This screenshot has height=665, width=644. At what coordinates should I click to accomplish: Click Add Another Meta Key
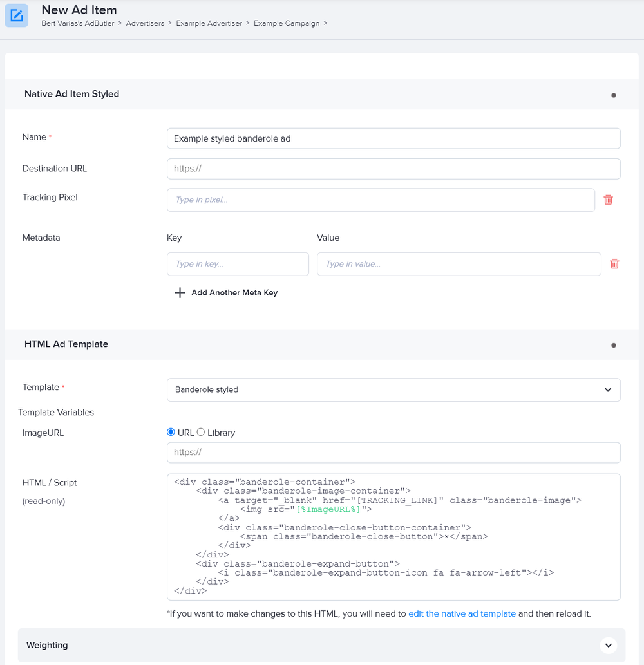click(x=234, y=293)
